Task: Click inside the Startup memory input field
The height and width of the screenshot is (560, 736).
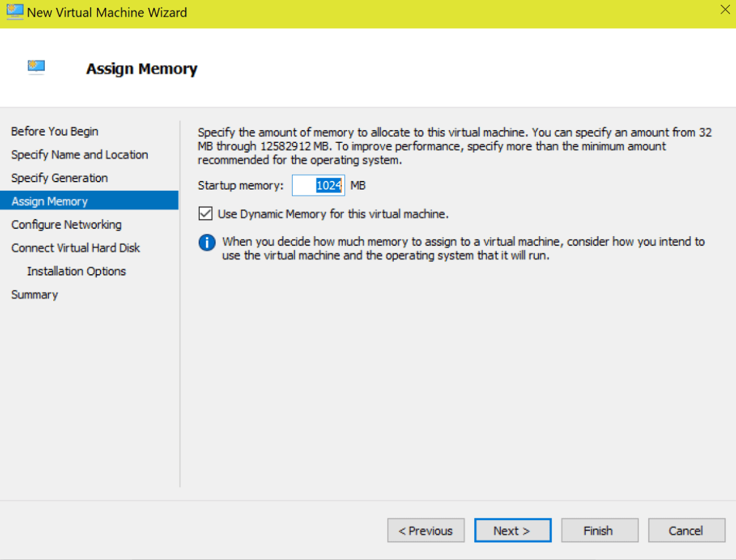Action: 318,185
